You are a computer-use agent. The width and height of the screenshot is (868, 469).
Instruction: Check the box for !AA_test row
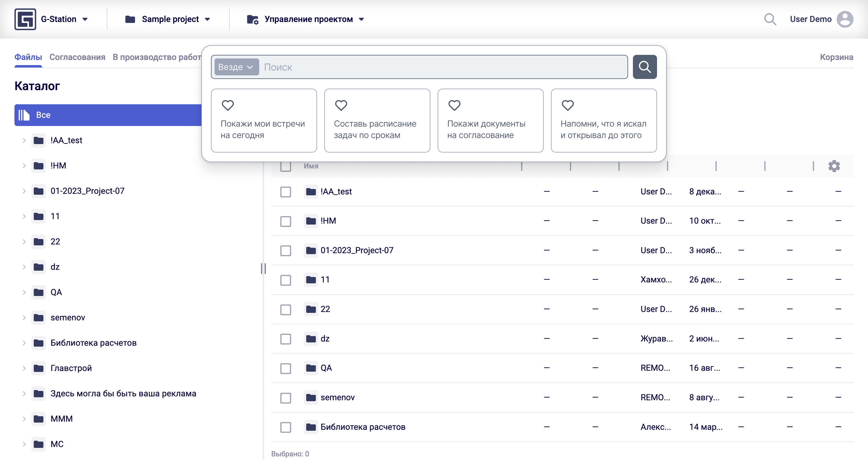[285, 192]
